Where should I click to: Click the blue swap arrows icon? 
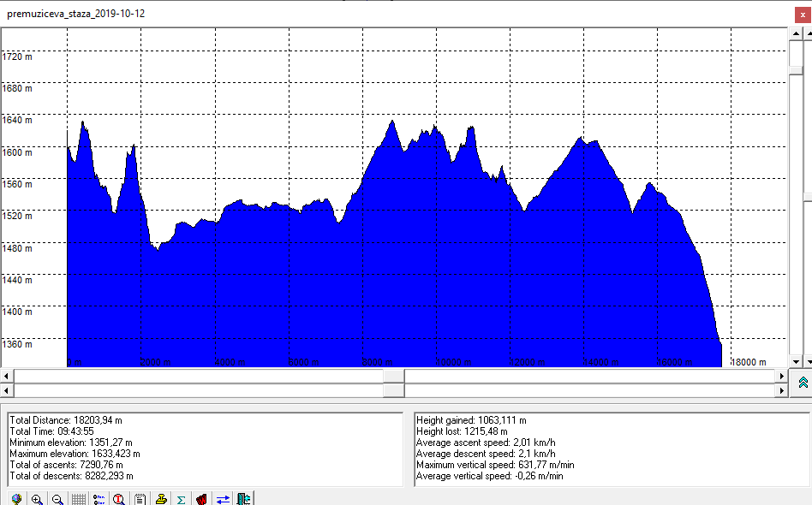[x=222, y=498]
